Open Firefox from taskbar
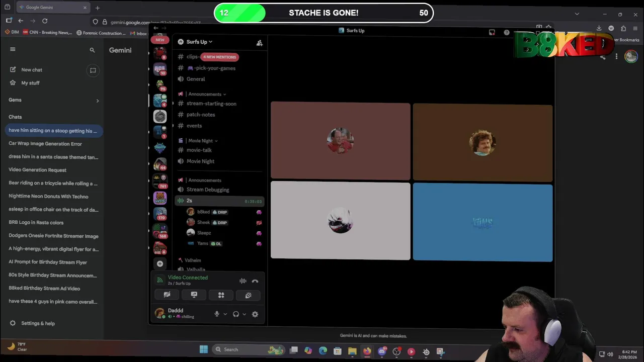 click(x=367, y=351)
